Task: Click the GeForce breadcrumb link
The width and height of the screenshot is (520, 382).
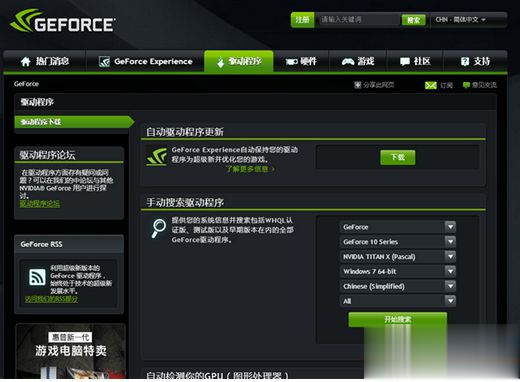Action: [26, 84]
